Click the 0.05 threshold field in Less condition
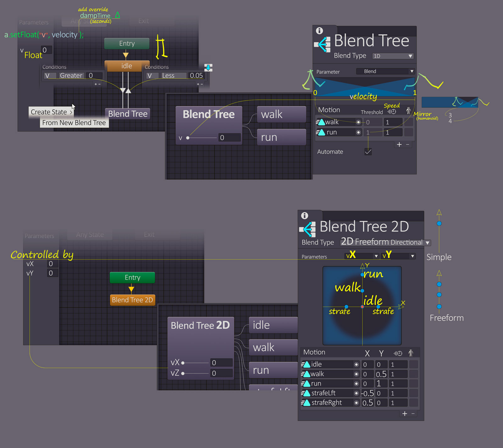Viewport: 503px width, 448px height. (197, 76)
